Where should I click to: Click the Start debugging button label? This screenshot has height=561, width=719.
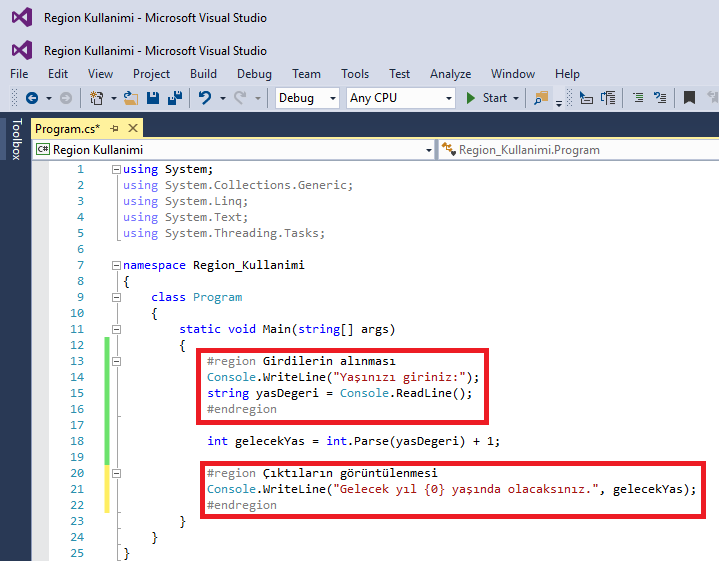coord(495,98)
